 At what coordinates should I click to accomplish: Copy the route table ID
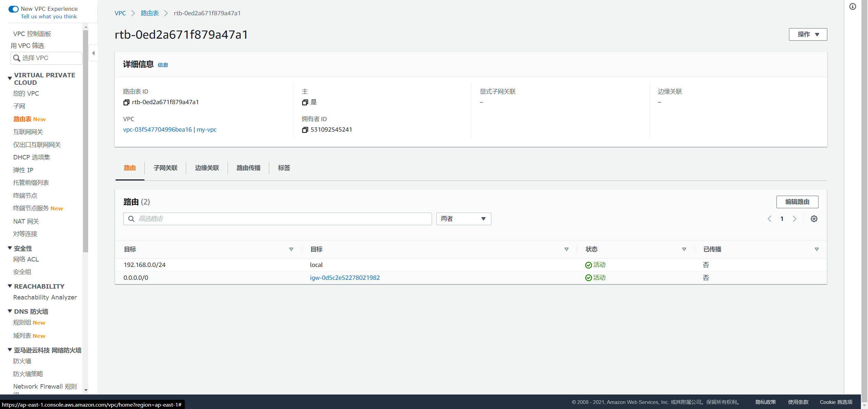126,102
